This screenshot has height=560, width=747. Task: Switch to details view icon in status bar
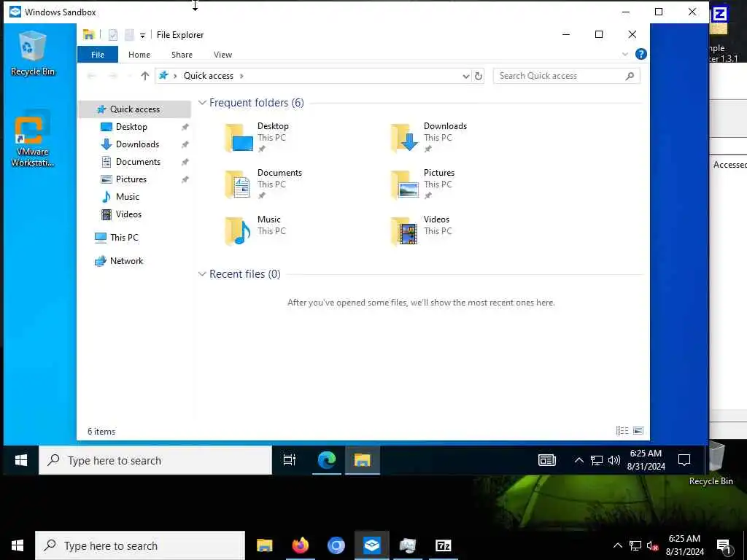coord(622,430)
